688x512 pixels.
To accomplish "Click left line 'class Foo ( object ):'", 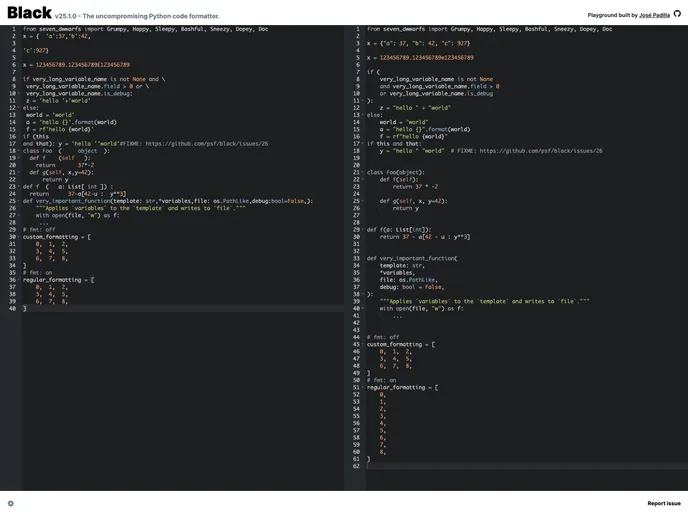I will click(x=66, y=151).
